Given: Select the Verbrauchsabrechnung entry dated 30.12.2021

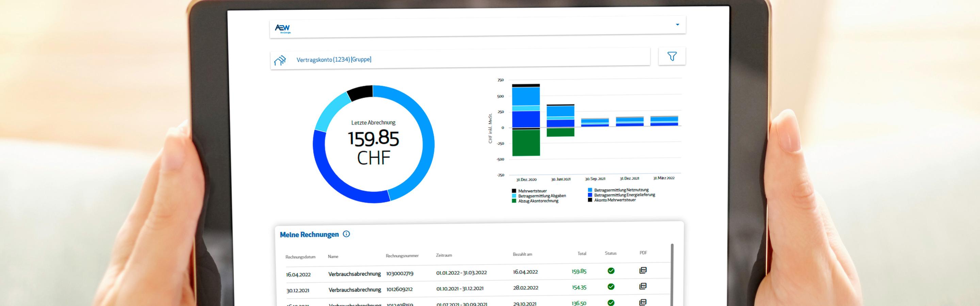Looking at the screenshot, I should tap(355, 290).
